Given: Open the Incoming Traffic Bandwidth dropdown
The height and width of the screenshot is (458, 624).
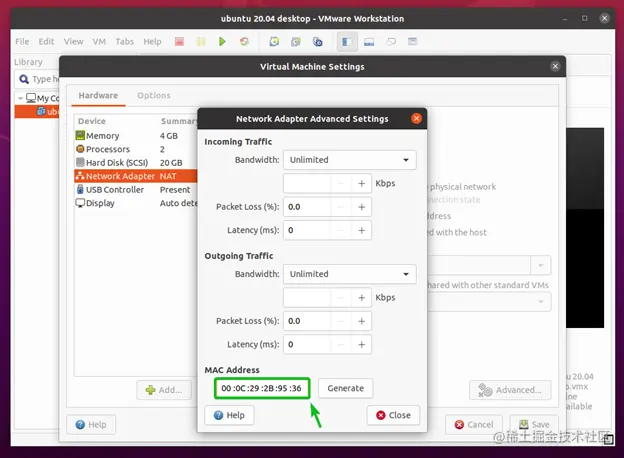Looking at the screenshot, I should [x=350, y=160].
